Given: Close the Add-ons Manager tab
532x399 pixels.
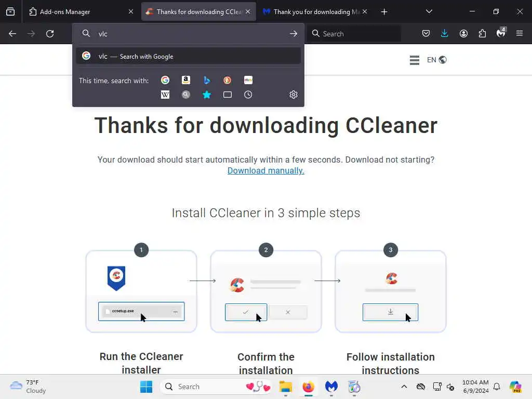Looking at the screenshot, I should pos(131,11).
